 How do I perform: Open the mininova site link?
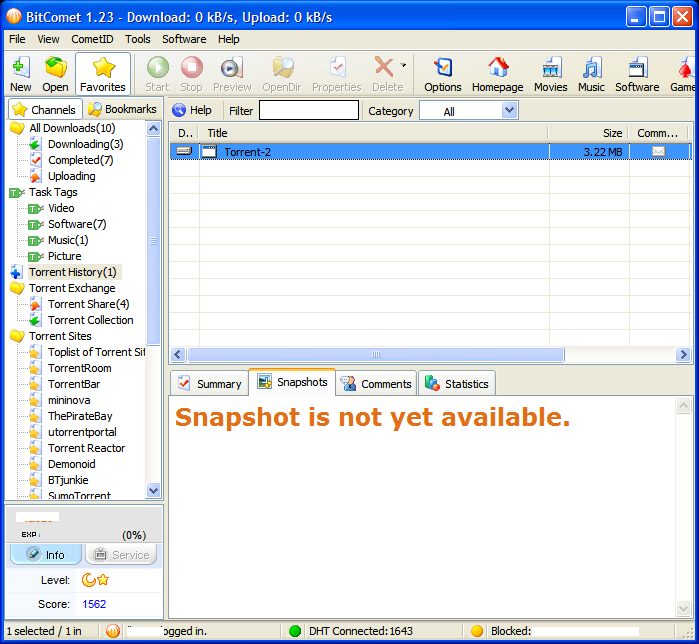69,400
